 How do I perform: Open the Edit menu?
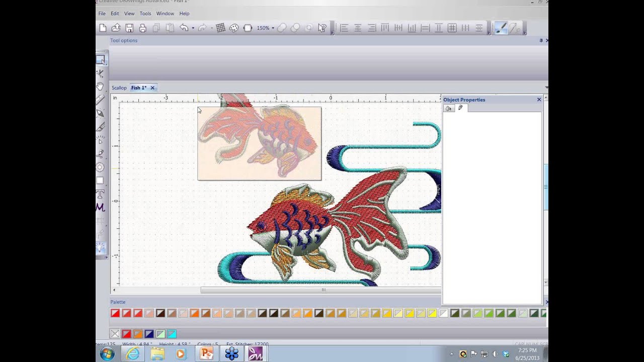(x=115, y=14)
